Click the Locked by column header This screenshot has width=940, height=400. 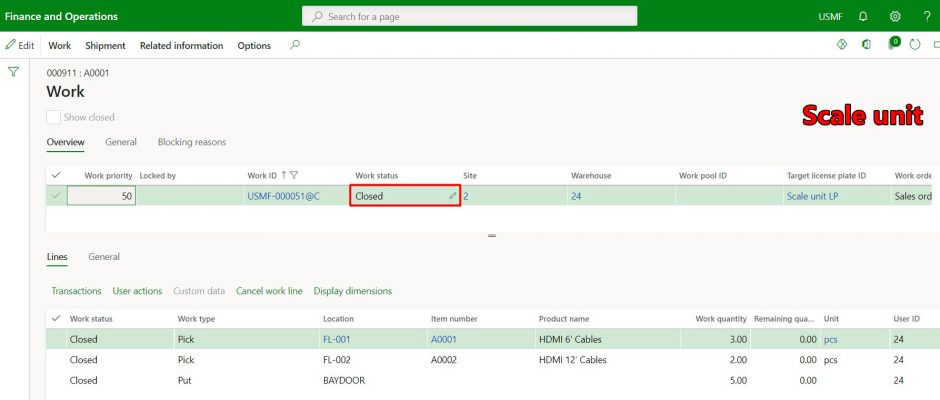[x=158, y=176]
